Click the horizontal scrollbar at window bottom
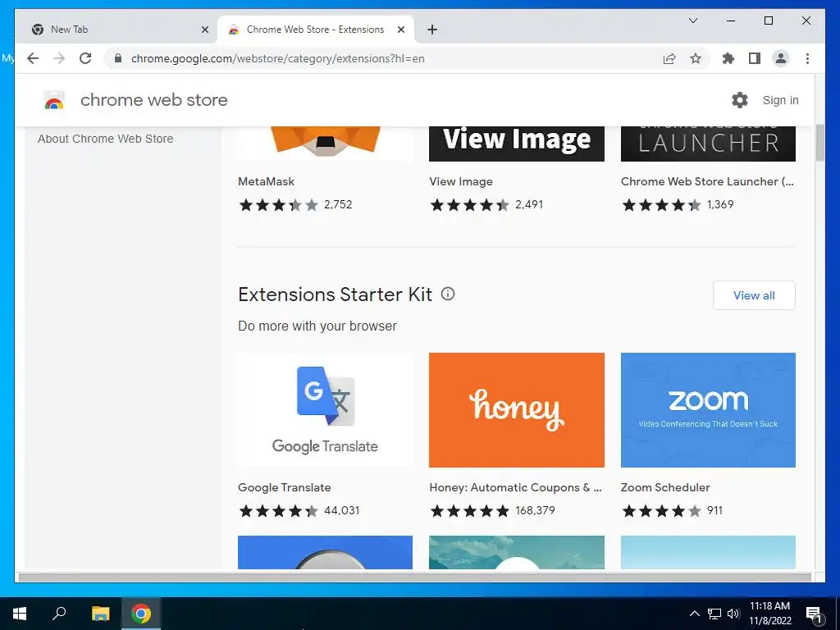 click(x=414, y=577)
